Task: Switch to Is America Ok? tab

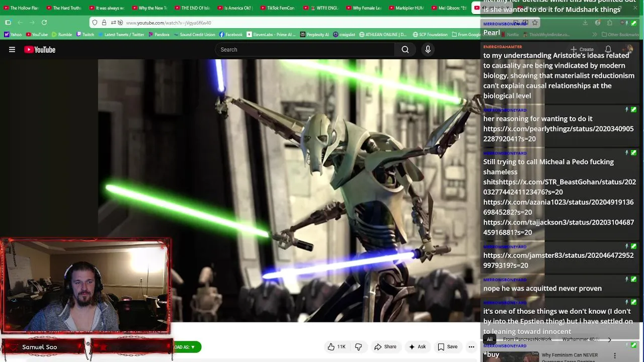Action: pyautogui.click(x=235, y=8)
